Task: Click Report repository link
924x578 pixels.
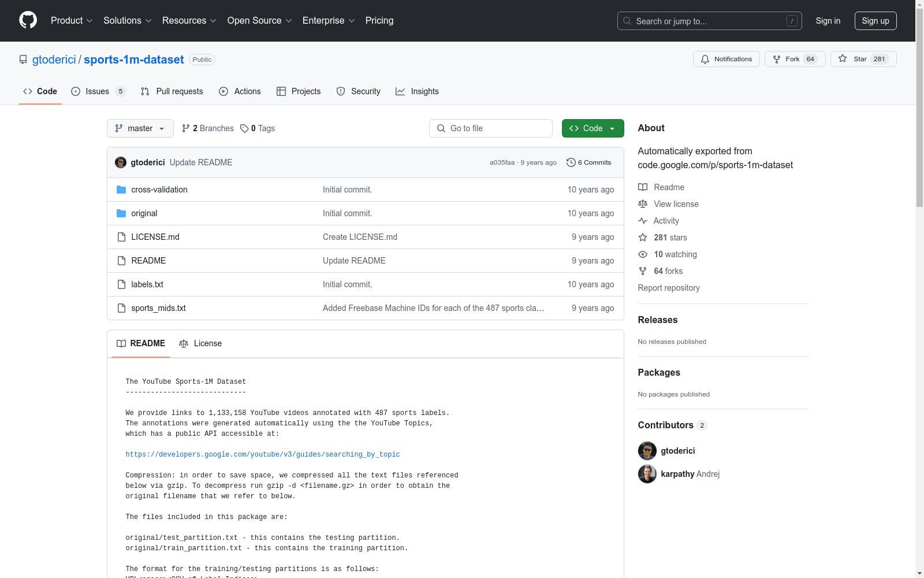Action: (669, 288)
